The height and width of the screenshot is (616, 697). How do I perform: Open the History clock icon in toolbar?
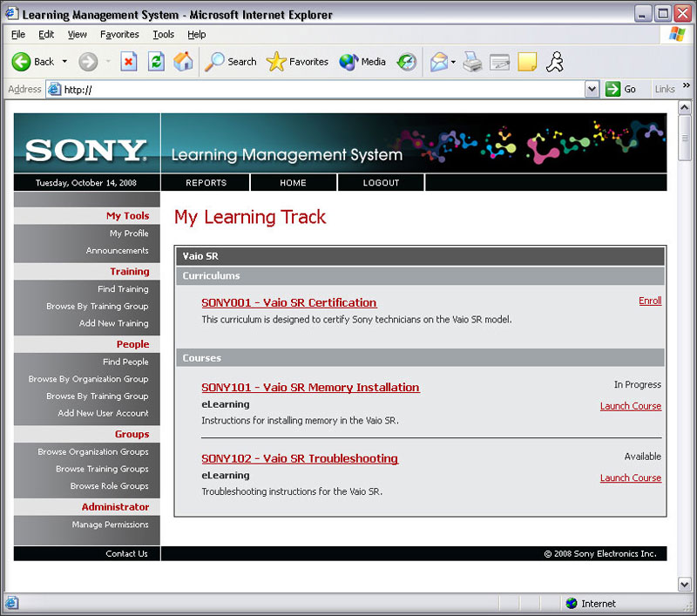[x=407, y=62]
